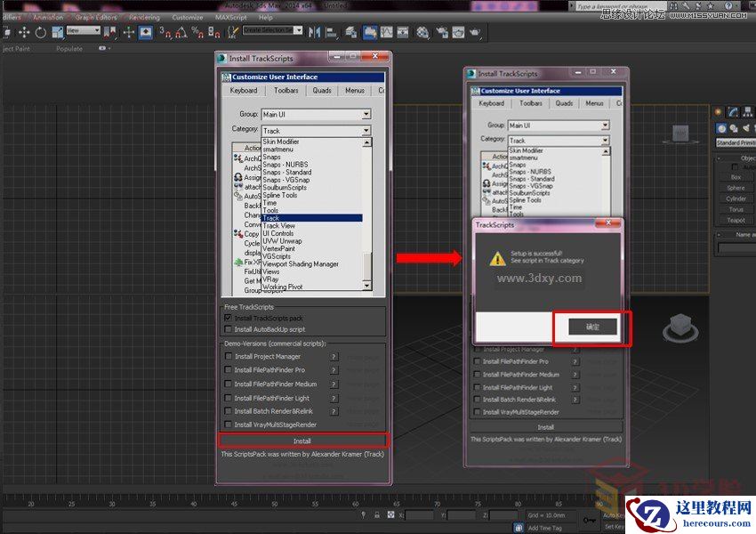
Task: Select the Snaps Toggle magnet icon
Action: (x=167, y=33)
